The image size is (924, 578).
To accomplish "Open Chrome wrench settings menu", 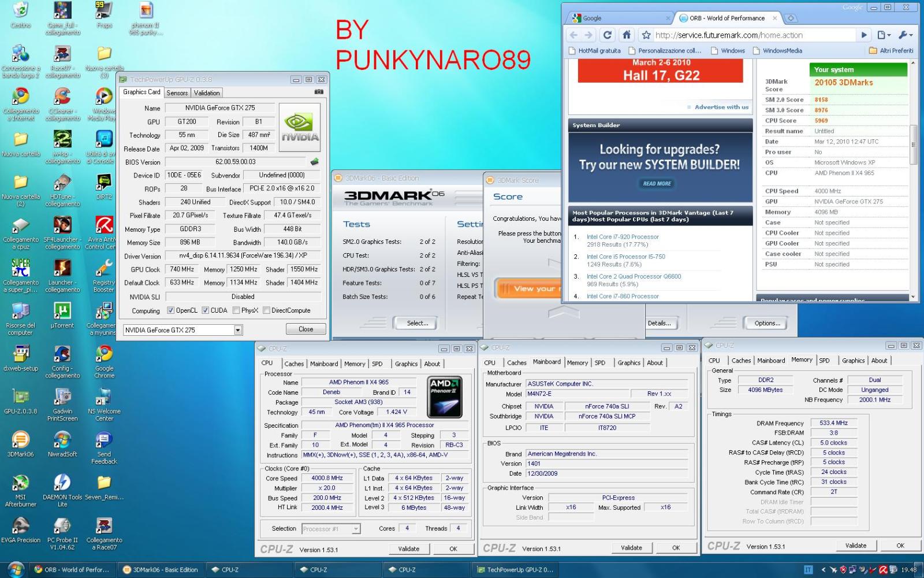I will 906,35.
